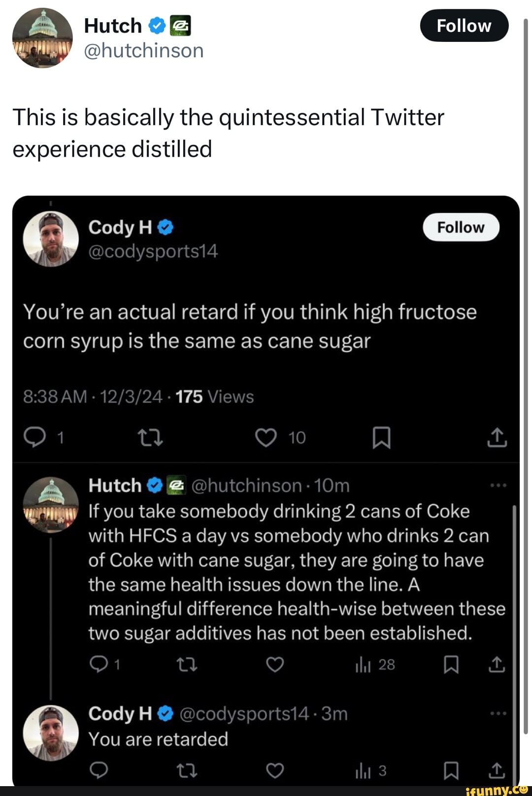This screenshot has width=532, height=796.
Task: Open more options on Cody's last reply
Action: coord(498,713)
